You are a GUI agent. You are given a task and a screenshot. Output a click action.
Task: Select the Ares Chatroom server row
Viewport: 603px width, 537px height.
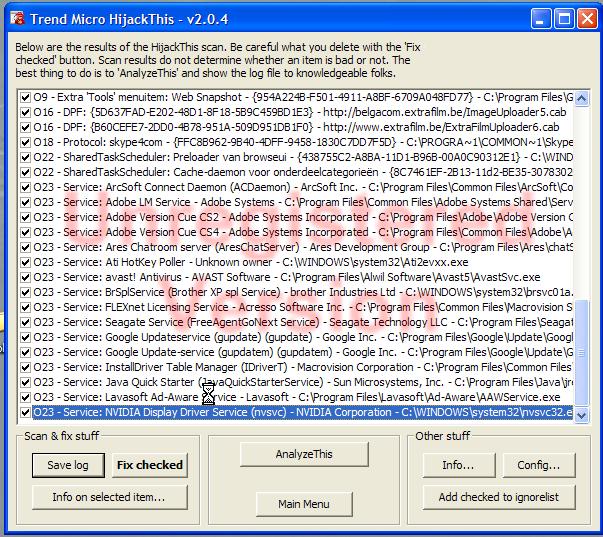coord(303,247)
